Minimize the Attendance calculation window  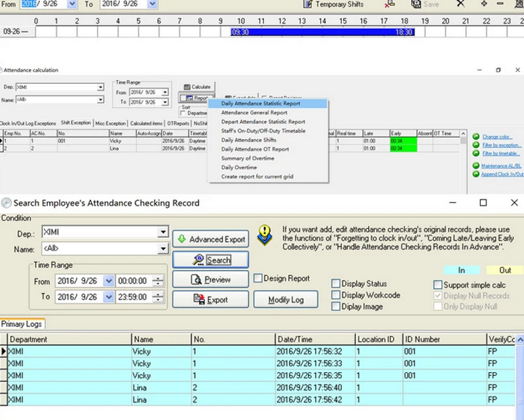tap(479, 70)
